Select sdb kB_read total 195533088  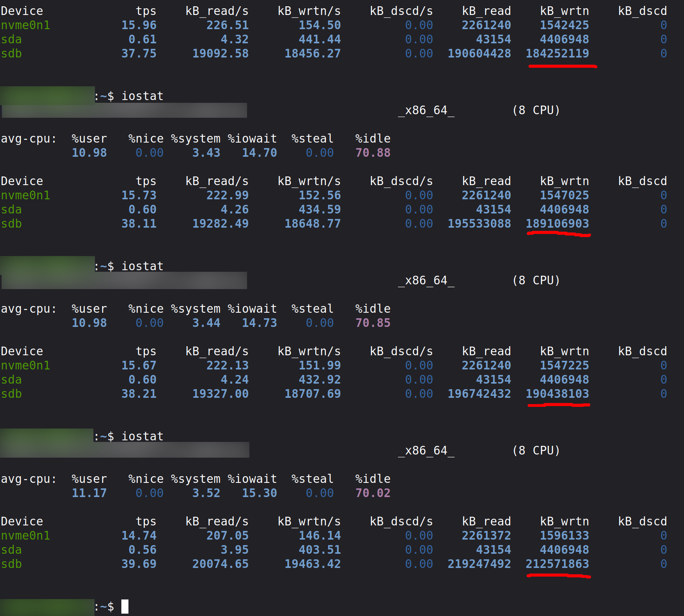point(479,224)
